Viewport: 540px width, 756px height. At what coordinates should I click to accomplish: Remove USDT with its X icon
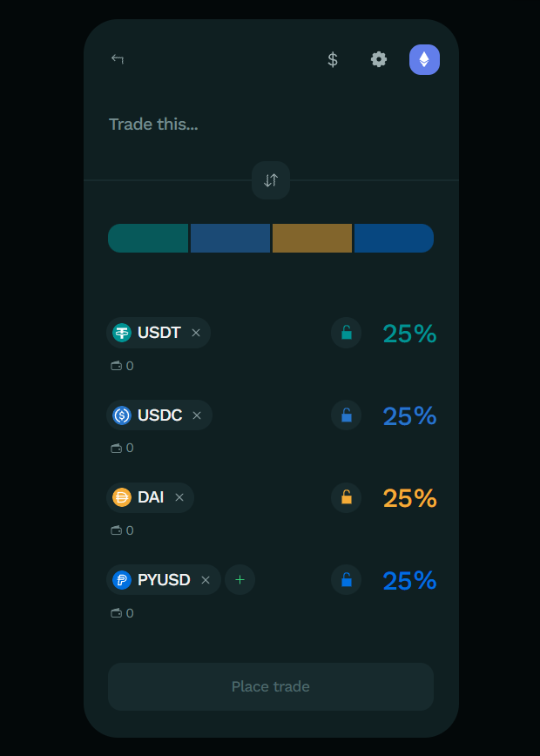(196, 333)
